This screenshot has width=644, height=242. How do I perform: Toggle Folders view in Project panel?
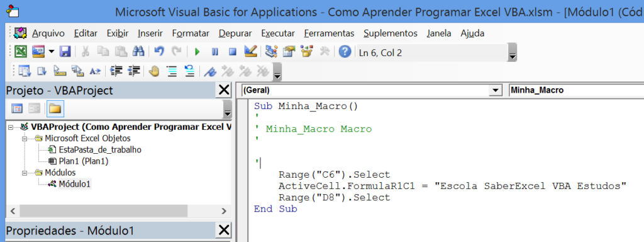pyautogui.click(x=55, y=108)
